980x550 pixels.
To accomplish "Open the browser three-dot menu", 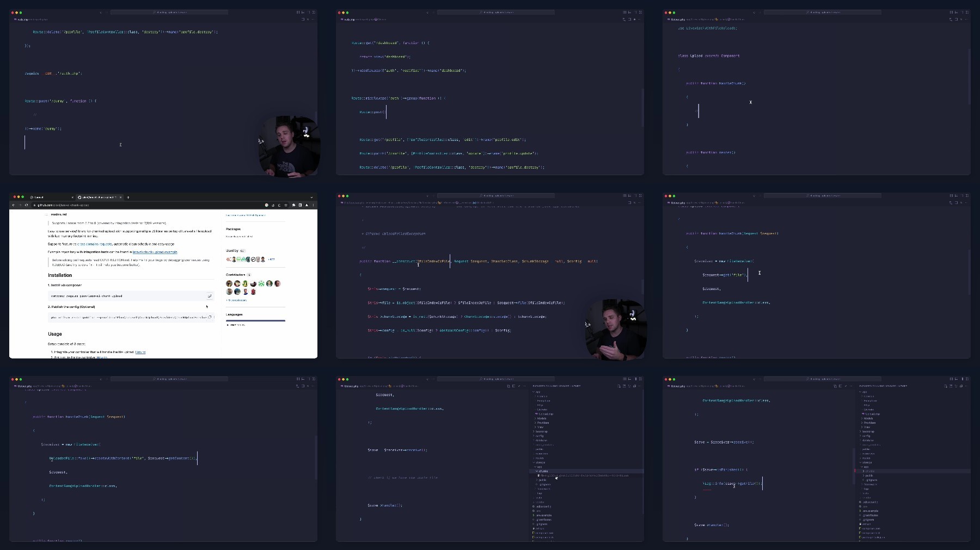I will pyautogui.click(x=313, y=205).
